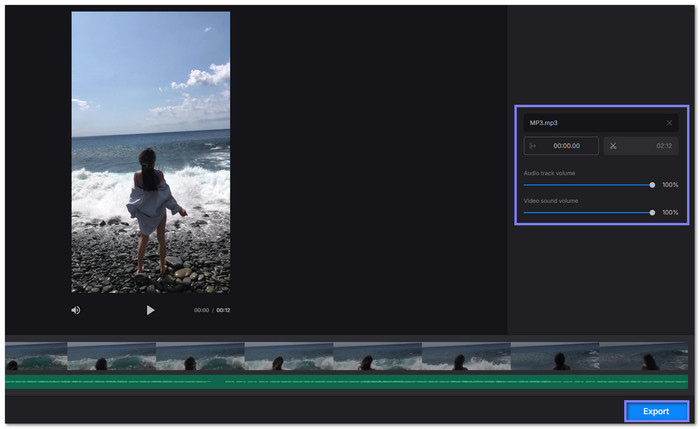
Task: Click the Export button
Action: [656, 411]
